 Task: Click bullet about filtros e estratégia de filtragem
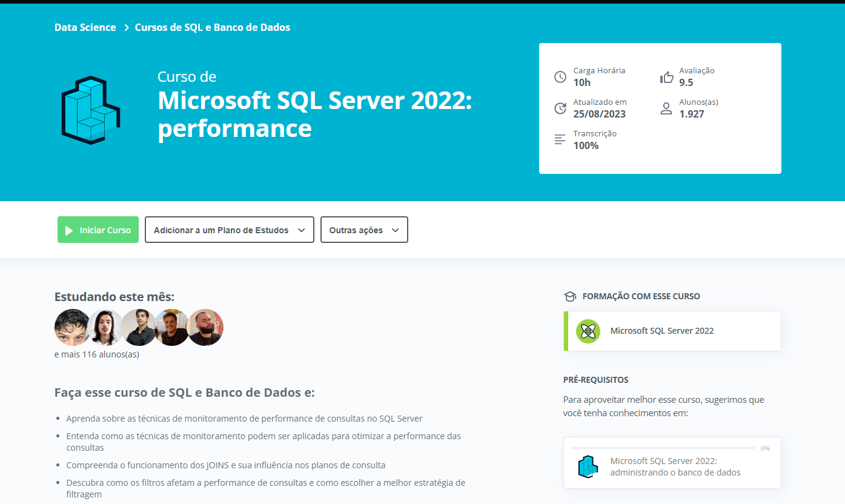pos(265,488)
